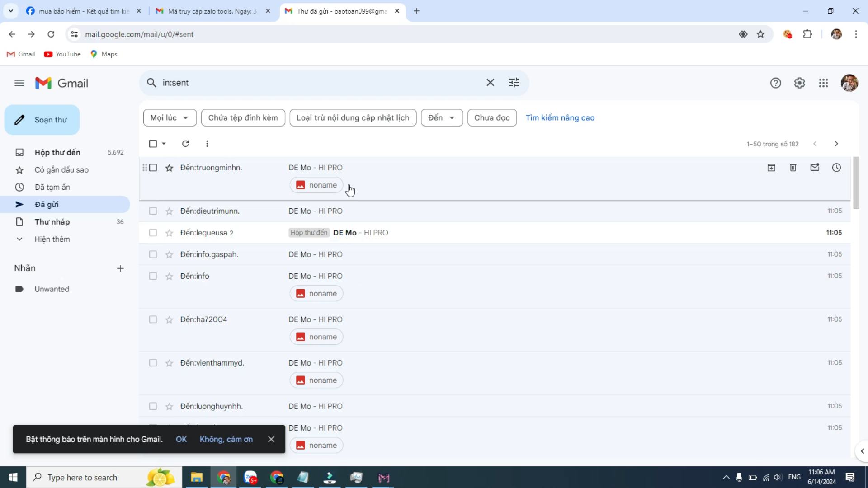
Task: Tick the ha72004 email checkbox
Action: (x=153, y=319)
